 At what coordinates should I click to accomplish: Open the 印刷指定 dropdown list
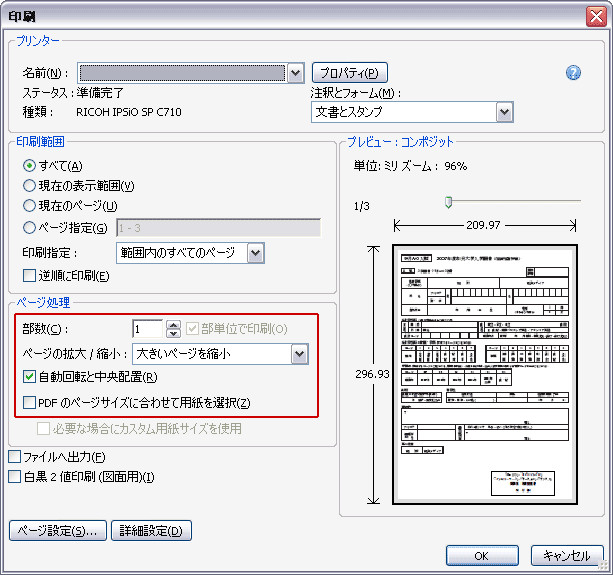click(x=255, y=253)
